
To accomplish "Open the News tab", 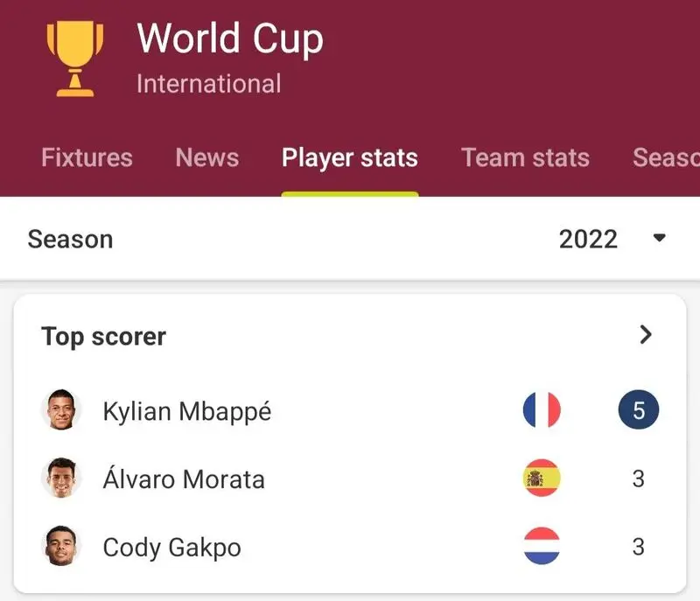I will click(207, 157).
